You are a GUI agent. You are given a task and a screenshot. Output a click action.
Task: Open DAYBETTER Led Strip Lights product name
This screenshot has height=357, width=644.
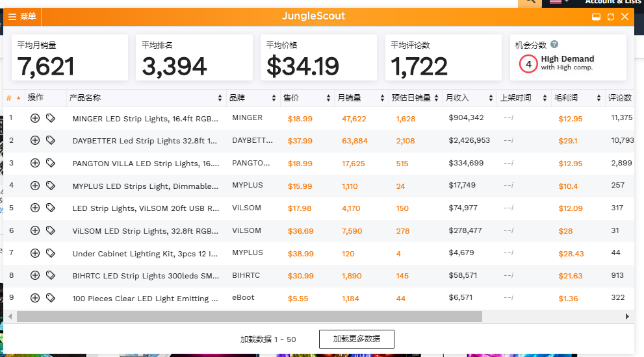click(144, 141)
